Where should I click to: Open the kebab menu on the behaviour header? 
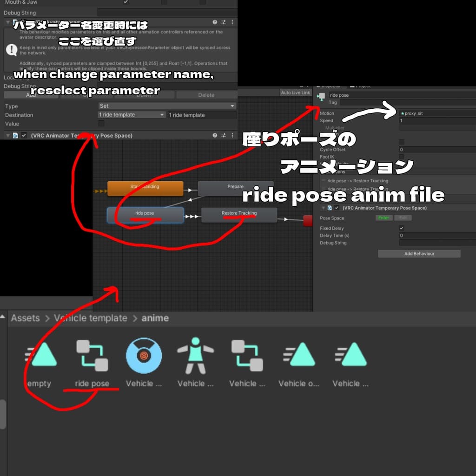click(231, 135)
